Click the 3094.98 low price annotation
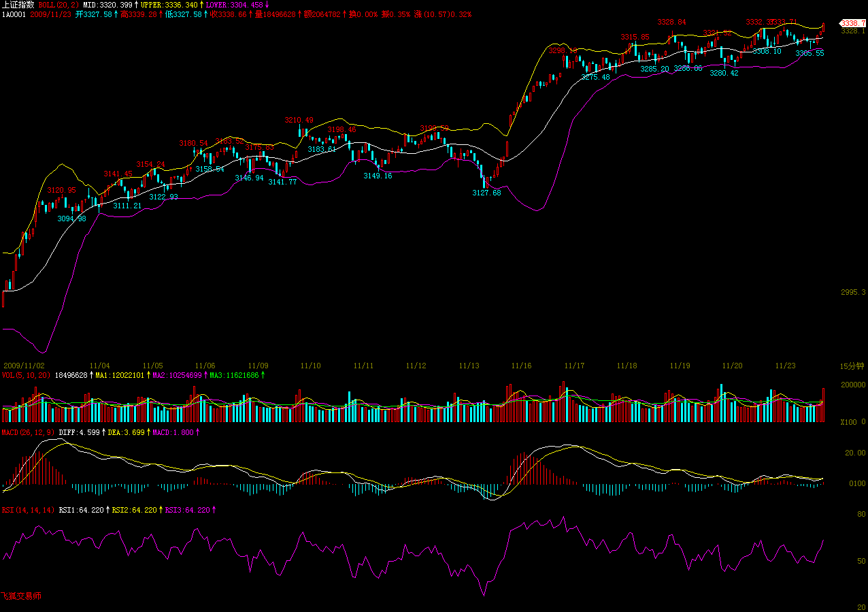 (x=71, y=219)
